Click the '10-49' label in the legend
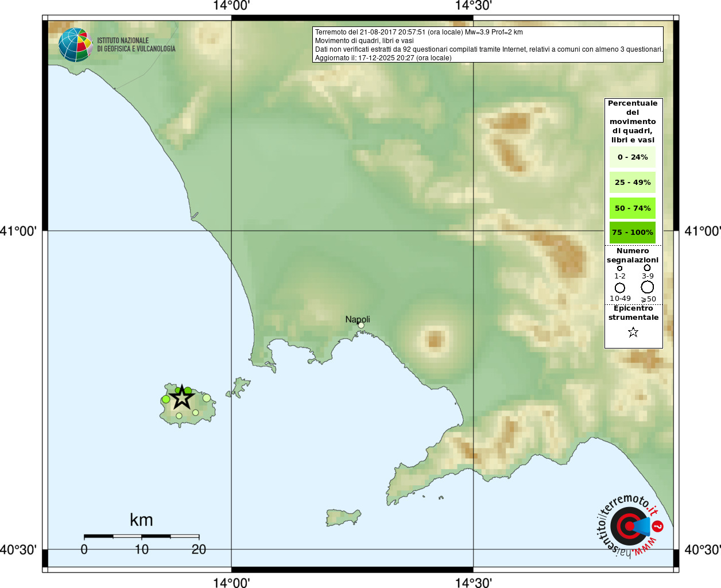 [x=620, y=299]
